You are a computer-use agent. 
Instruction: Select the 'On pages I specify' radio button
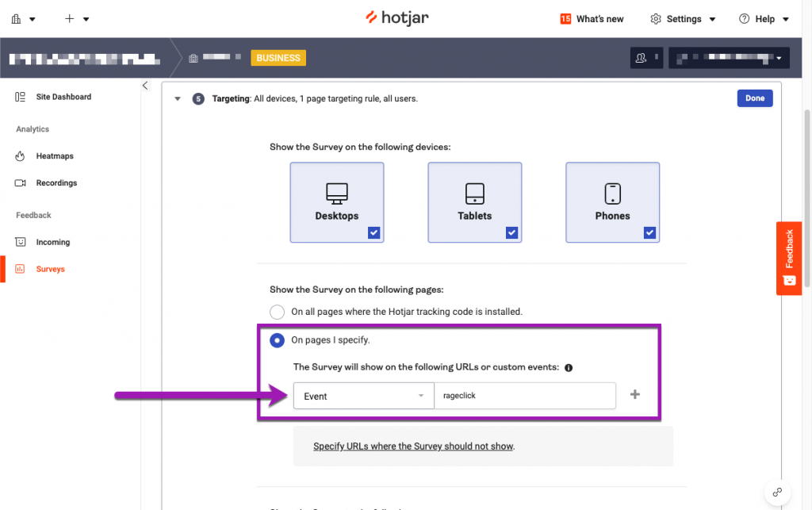[x=277, y=340]
